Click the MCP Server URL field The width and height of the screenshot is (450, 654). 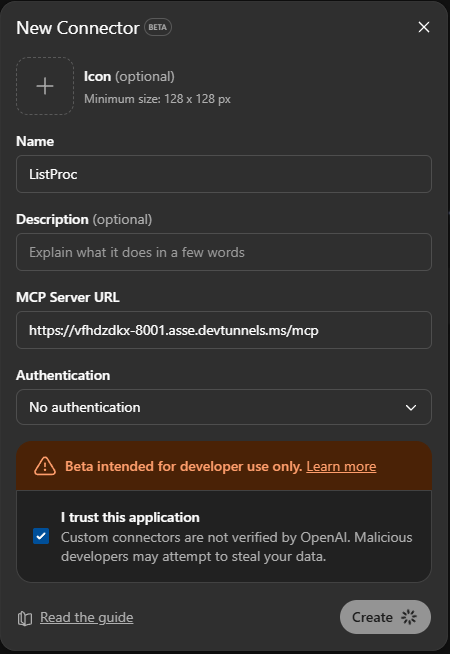point(224,330)
